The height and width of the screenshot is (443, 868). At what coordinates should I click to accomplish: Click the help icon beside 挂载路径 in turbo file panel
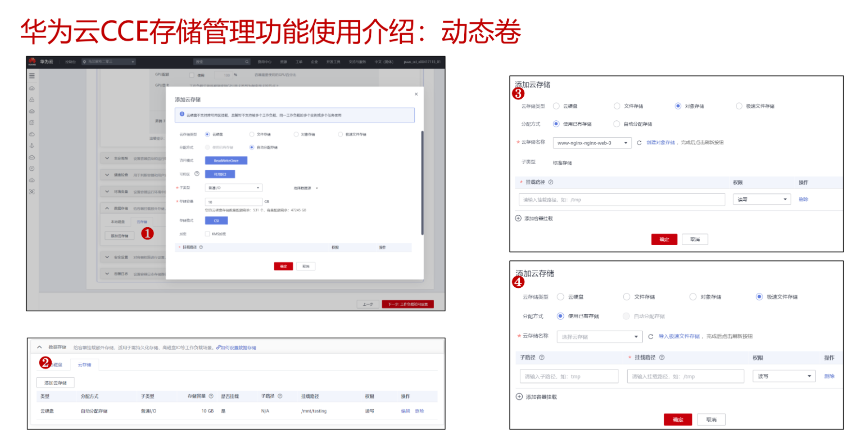pyautogui.click(x=662, y=357)
